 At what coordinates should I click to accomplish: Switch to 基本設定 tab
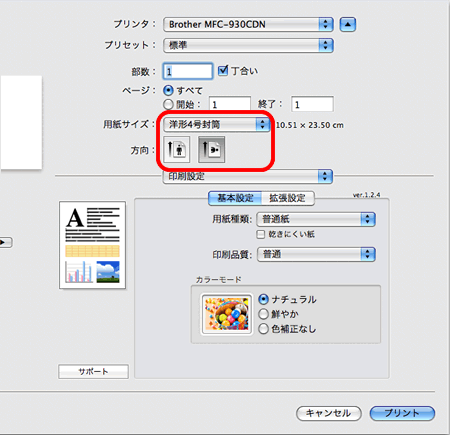[235, 198]
